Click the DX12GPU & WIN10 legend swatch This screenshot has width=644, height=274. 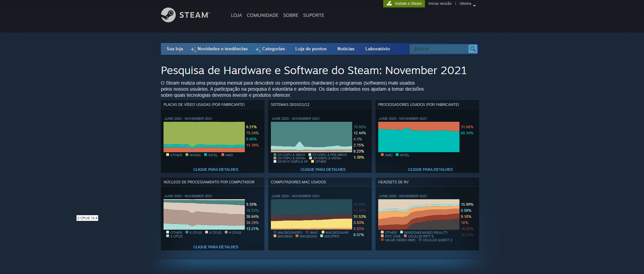point(275,155)
